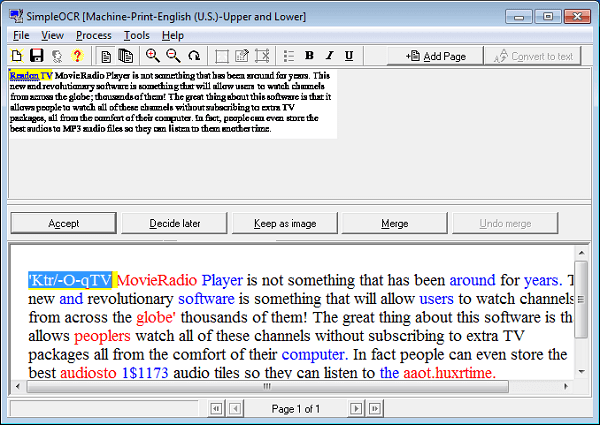Go to next page arrow
Screen dimensions: 600x425
coord(356,409)
